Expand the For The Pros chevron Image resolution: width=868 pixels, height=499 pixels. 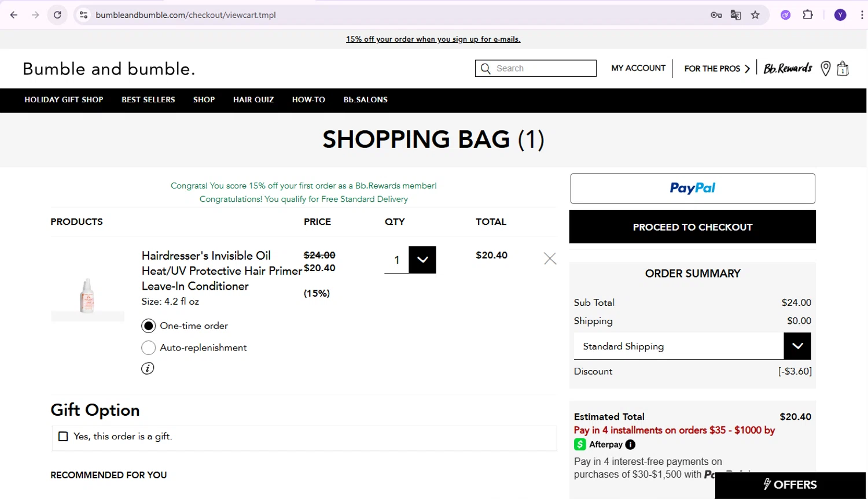[x=747, y=68]
